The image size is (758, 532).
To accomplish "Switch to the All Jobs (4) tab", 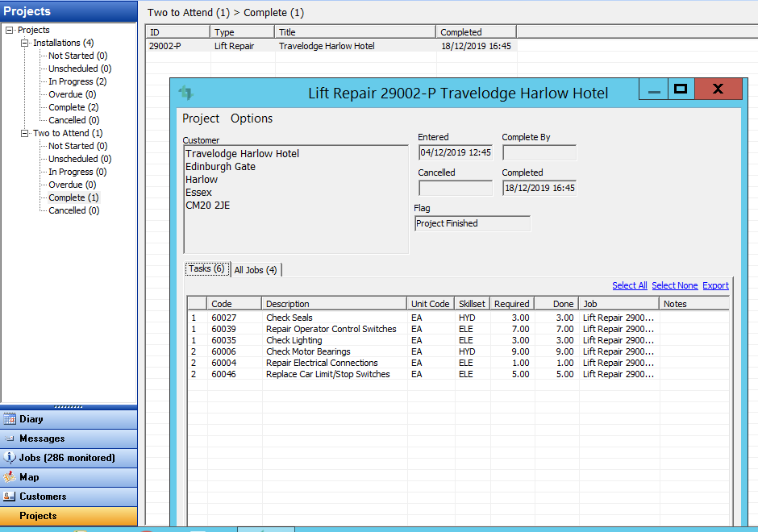I will point(256,270).
